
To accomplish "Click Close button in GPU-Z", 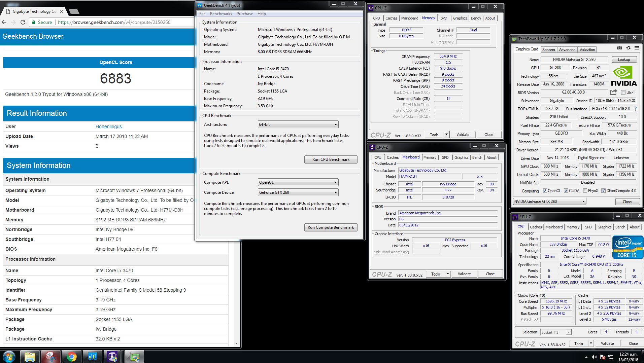I will tap(627, 202).
